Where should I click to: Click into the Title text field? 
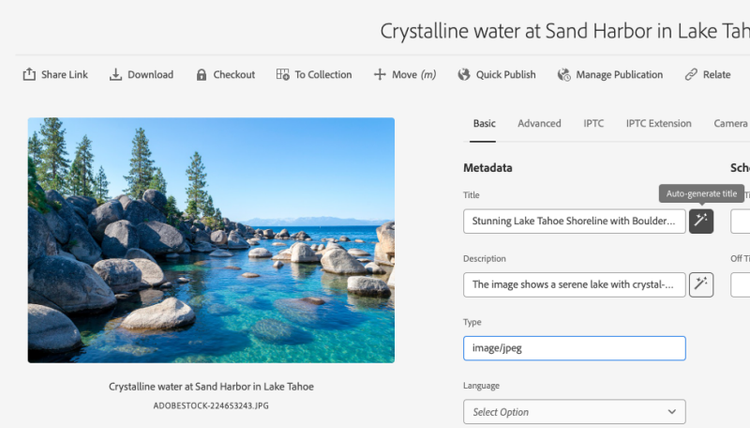(573, 221)
